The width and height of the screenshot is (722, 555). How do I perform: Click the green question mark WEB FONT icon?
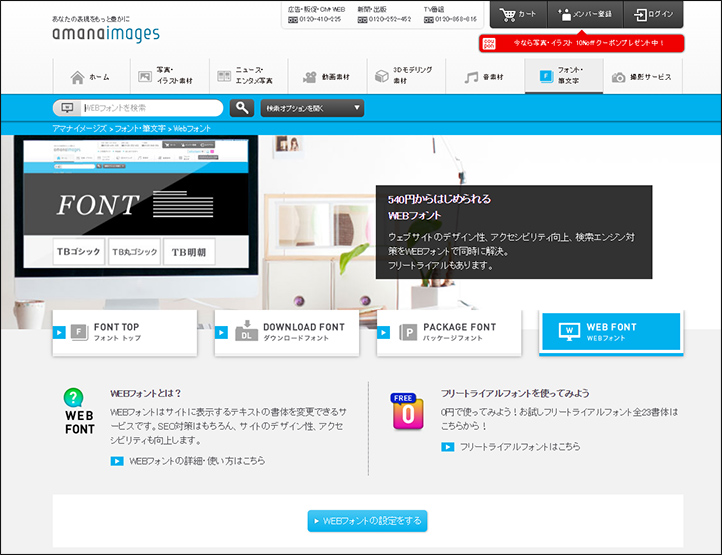pyautogui.click(x=79, y=411)
